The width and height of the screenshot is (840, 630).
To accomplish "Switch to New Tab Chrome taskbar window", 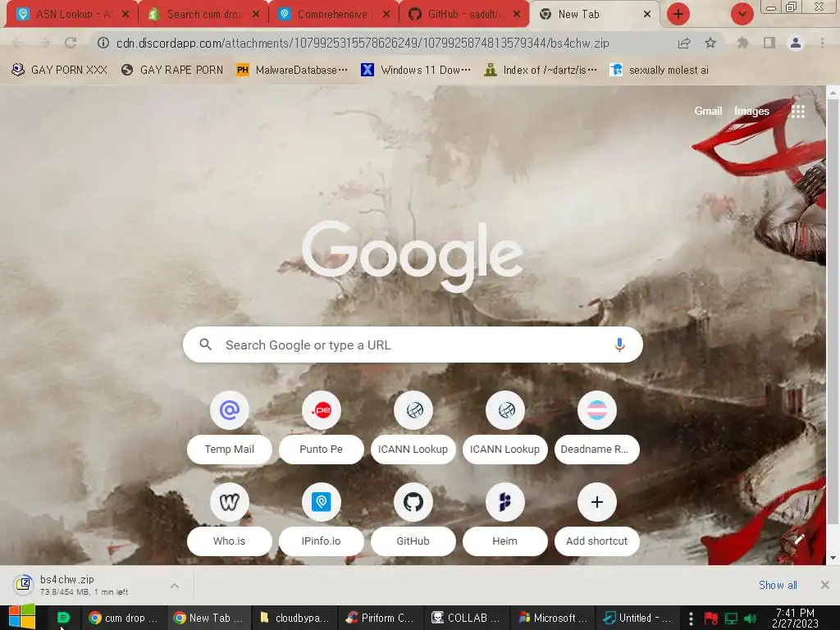I will [x=209, y=618].
